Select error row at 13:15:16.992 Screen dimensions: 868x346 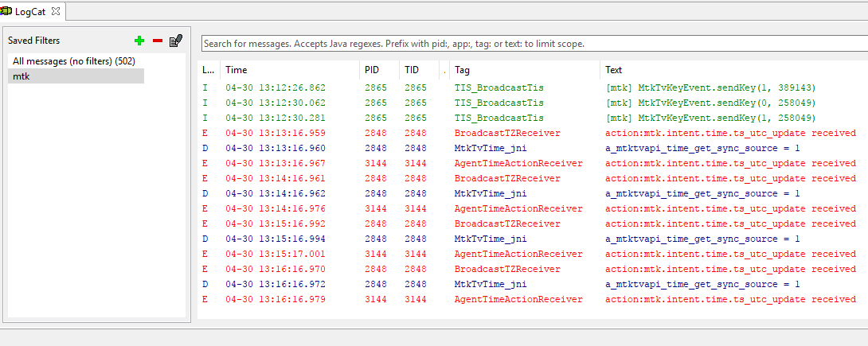coord(533,224)
